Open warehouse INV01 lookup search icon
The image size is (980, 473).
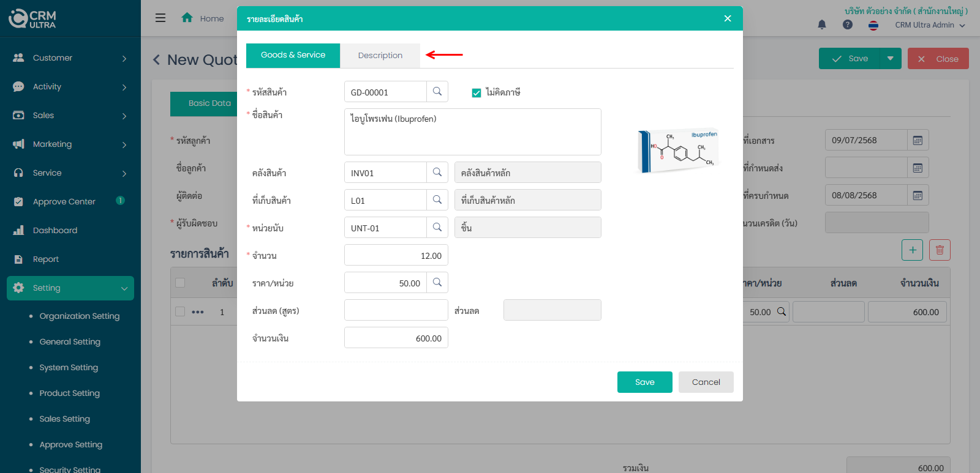437,173
